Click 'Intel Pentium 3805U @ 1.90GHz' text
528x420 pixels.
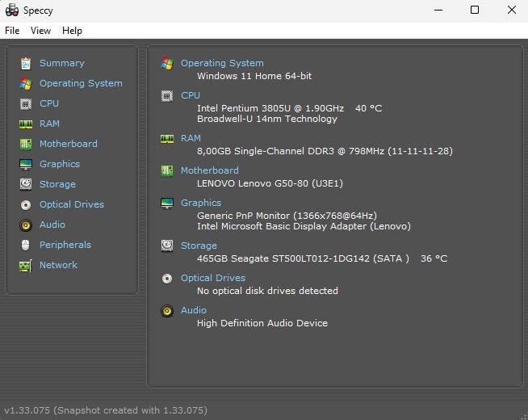coord(270,108)
